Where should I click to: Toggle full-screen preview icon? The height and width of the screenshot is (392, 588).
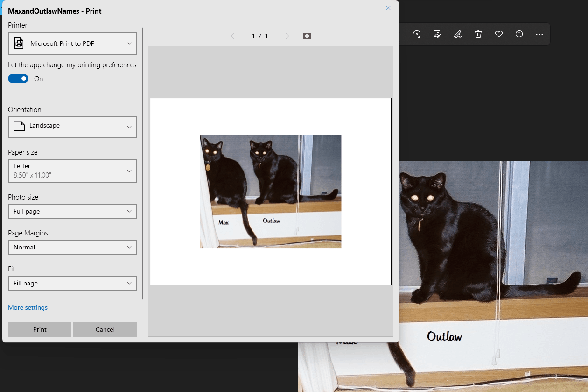pyautogui.click(x=307, y=36)
